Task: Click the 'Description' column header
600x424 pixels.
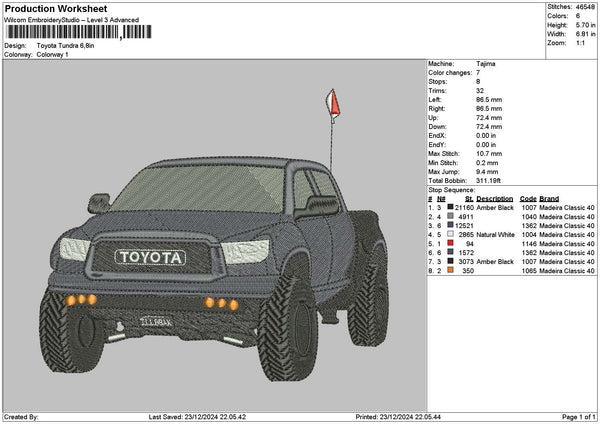Action: 495,199
